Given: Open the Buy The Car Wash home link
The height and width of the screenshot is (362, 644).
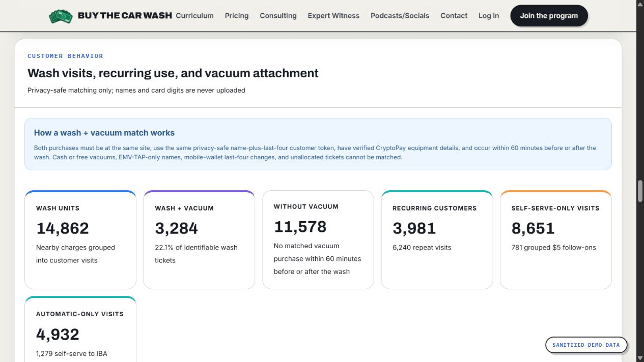Looking at the screenshot, I should coord(110,16).
